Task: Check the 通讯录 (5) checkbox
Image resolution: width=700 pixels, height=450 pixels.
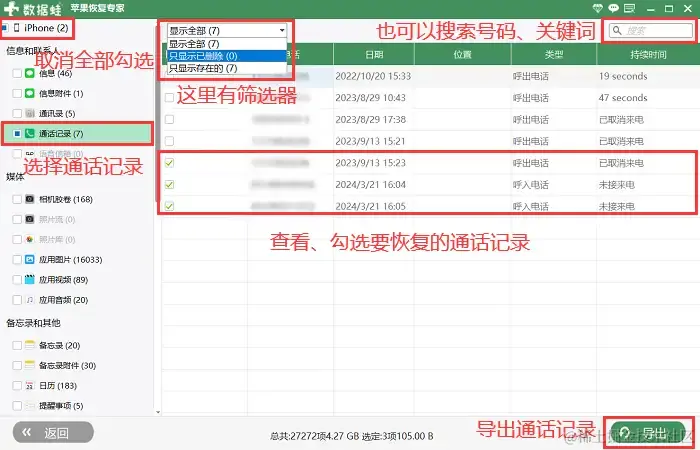Action: pos(17,113)
